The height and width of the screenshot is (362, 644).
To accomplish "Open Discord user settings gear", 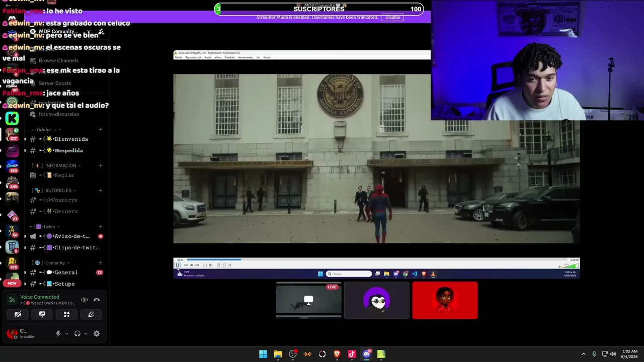I will [97, 333].
